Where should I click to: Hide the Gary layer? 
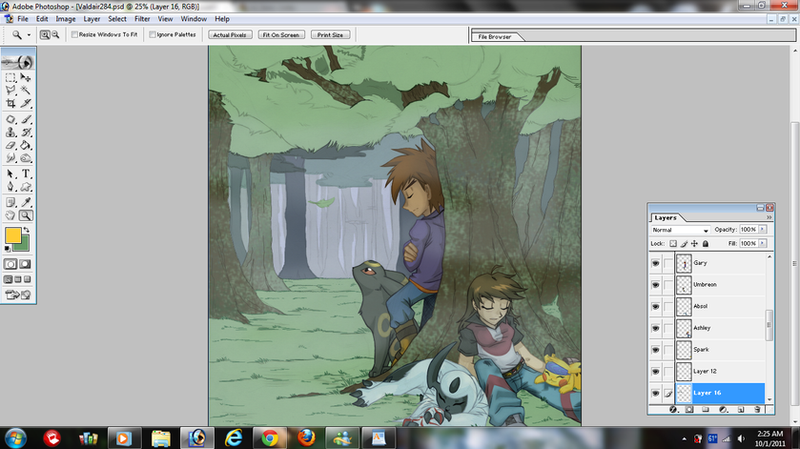pyautogui.click(x=655, y=263)
